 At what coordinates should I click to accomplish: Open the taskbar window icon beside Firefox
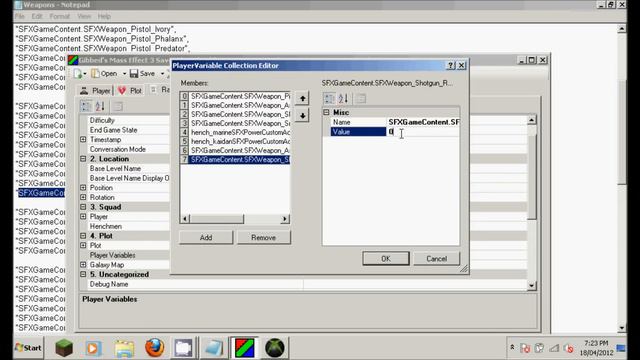coord(184,348)
